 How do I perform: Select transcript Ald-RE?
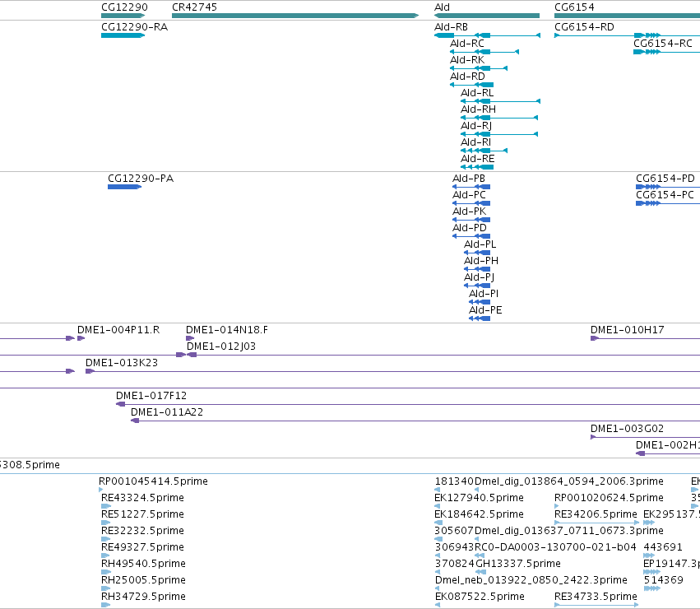tap(478, 159)
